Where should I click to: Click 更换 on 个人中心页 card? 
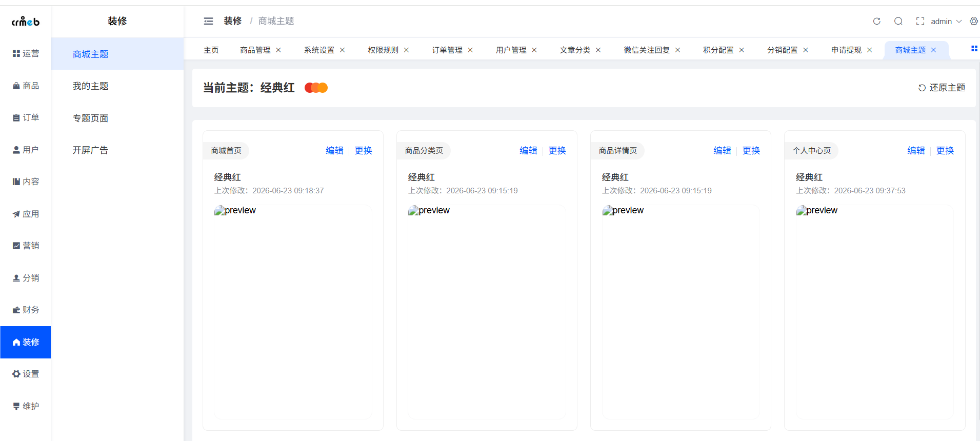pyautogui.click(x=945, y=150)
